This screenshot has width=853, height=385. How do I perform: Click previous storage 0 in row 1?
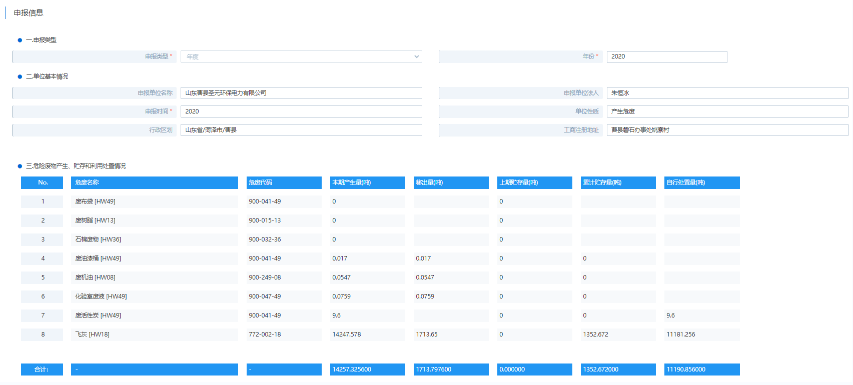pos(535,202)
